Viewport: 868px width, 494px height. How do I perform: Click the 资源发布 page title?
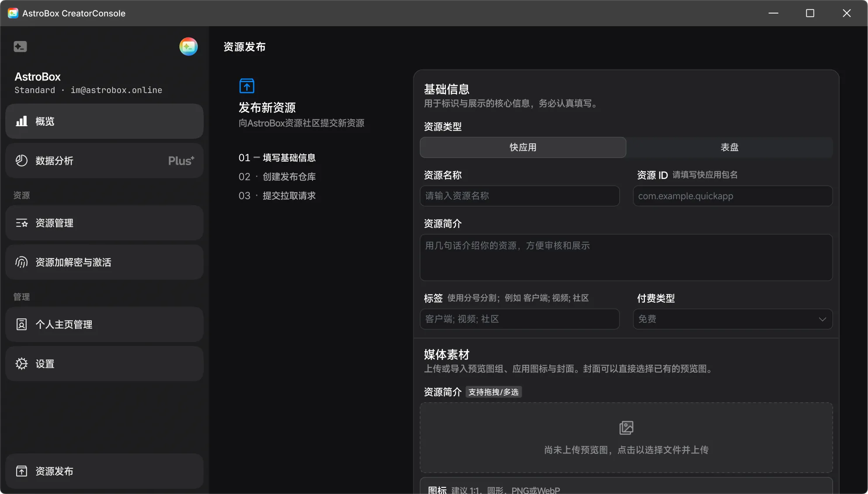tap(244, 47)
